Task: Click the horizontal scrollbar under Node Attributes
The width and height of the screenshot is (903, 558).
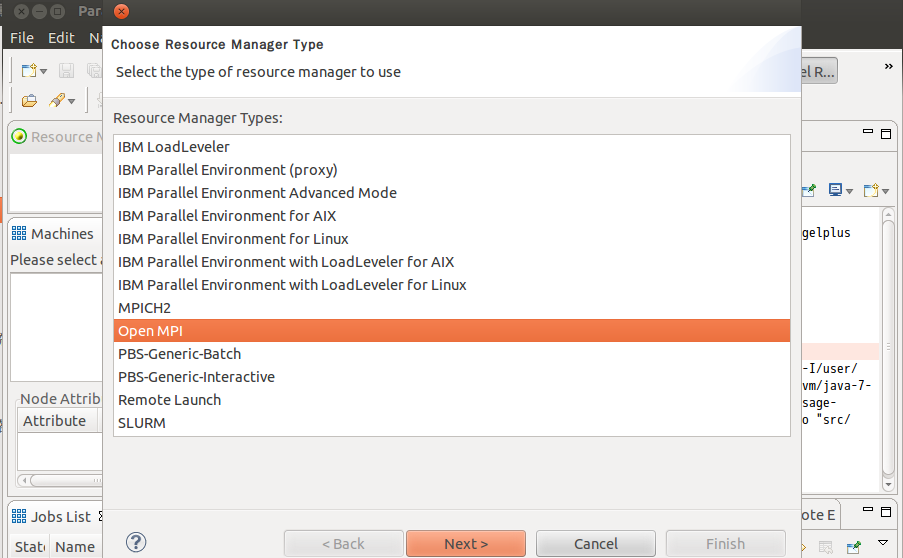Action: [60, 480]
